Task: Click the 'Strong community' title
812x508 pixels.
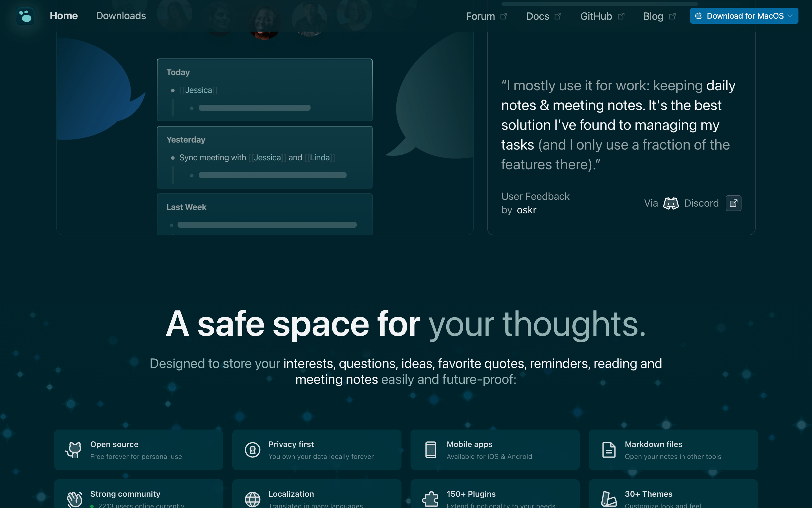Action: coord(125,494)
